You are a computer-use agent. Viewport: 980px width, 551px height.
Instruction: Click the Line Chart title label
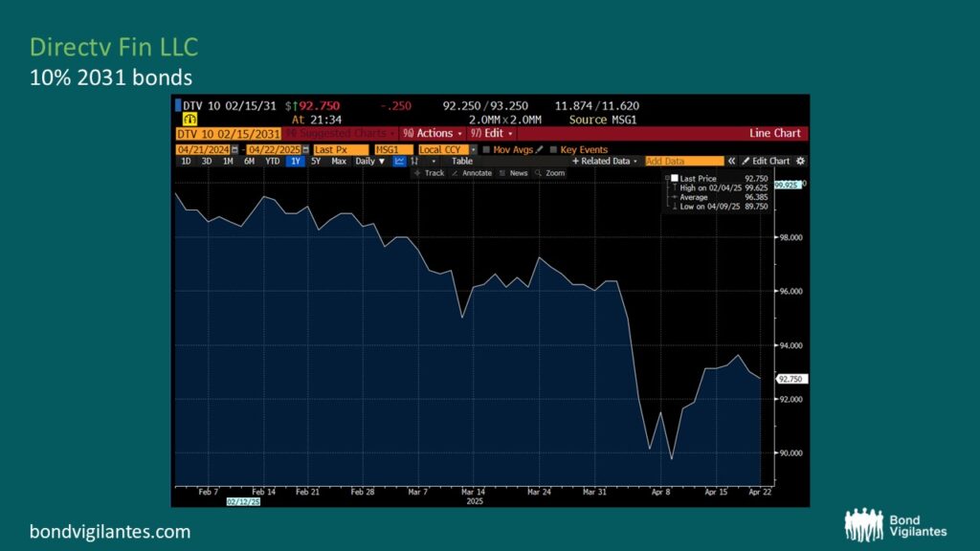coord(775,133)
